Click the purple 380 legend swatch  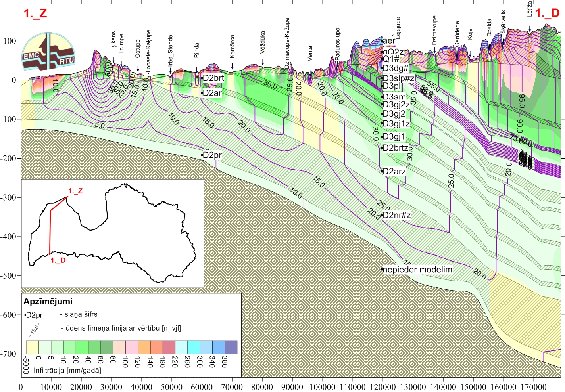click(x=231, y=347)
